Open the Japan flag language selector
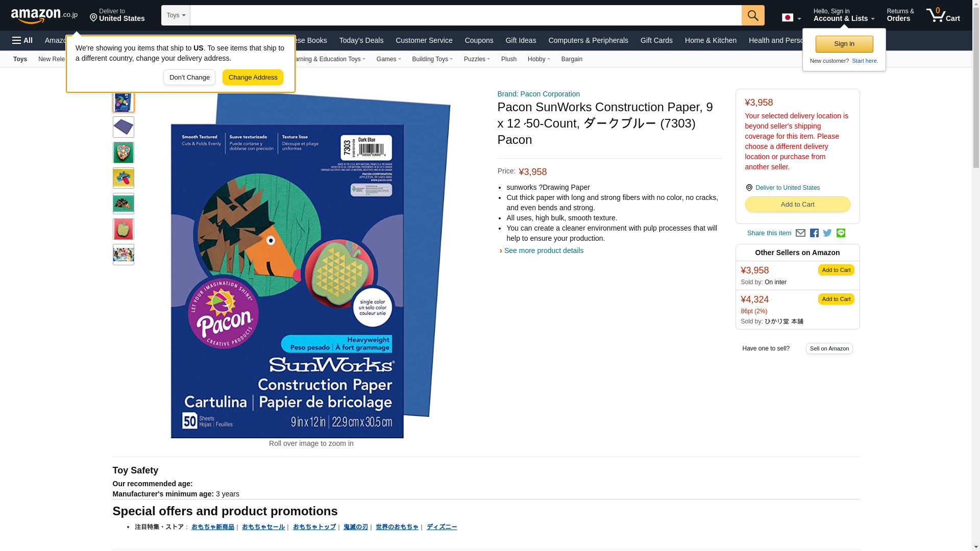This screenshot has width=980, height=551. click(791, 18)
